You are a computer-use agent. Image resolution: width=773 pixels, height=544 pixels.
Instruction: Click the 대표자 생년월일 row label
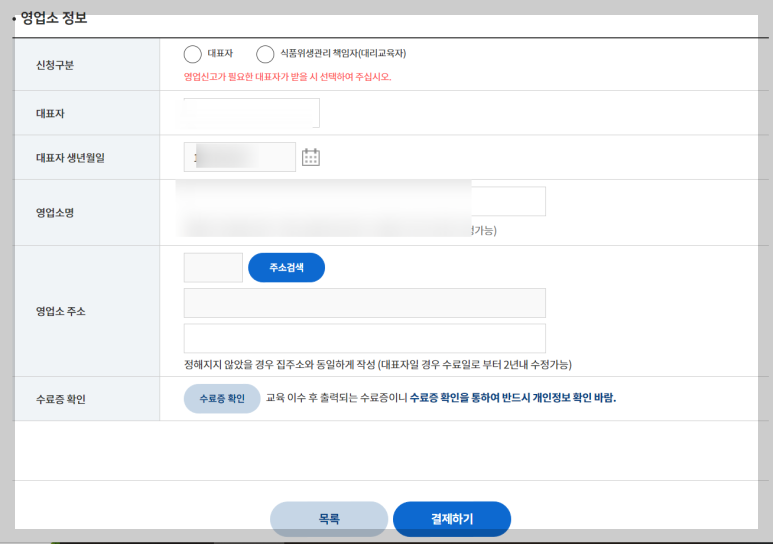click(70, 158)
